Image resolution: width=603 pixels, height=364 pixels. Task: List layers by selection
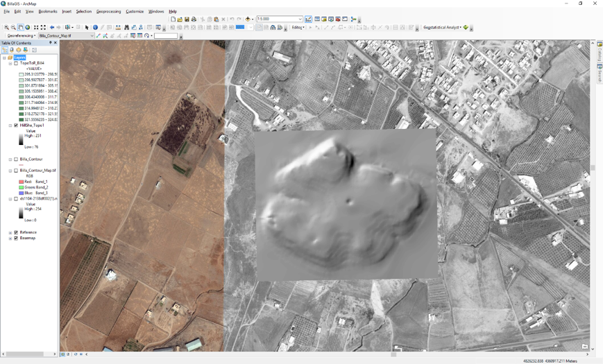[x=26, y=50]
